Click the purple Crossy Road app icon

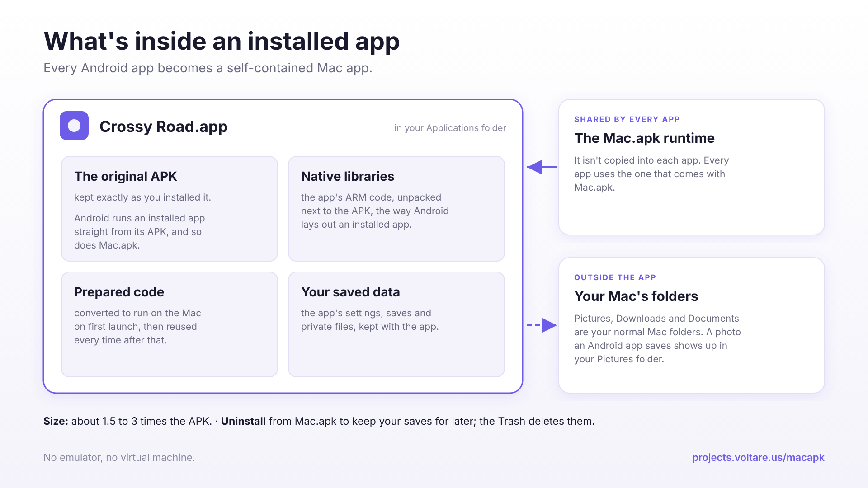pyautogui.click(x=74, y=126)
